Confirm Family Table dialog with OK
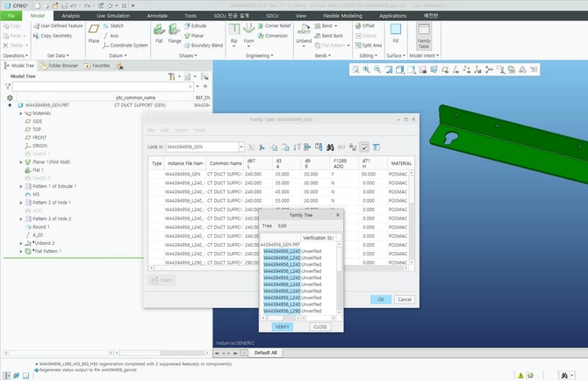 (x=381, y=299)
